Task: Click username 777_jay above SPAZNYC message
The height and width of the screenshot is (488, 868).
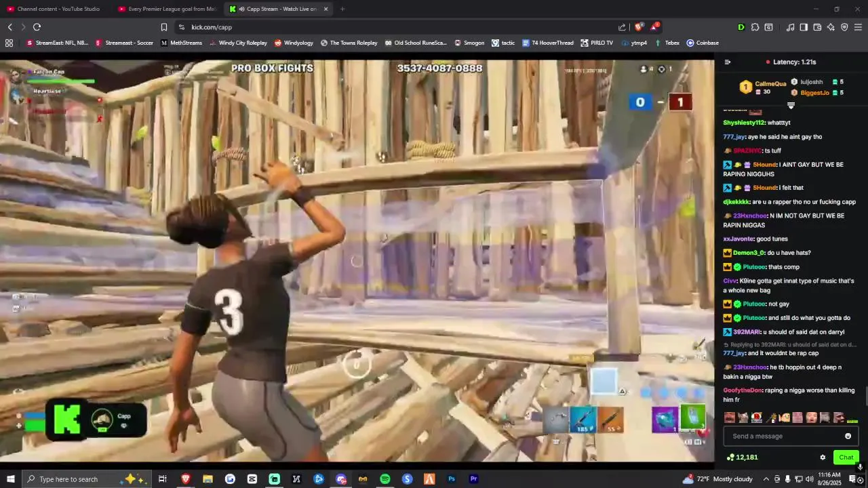Action: (734, 137)
